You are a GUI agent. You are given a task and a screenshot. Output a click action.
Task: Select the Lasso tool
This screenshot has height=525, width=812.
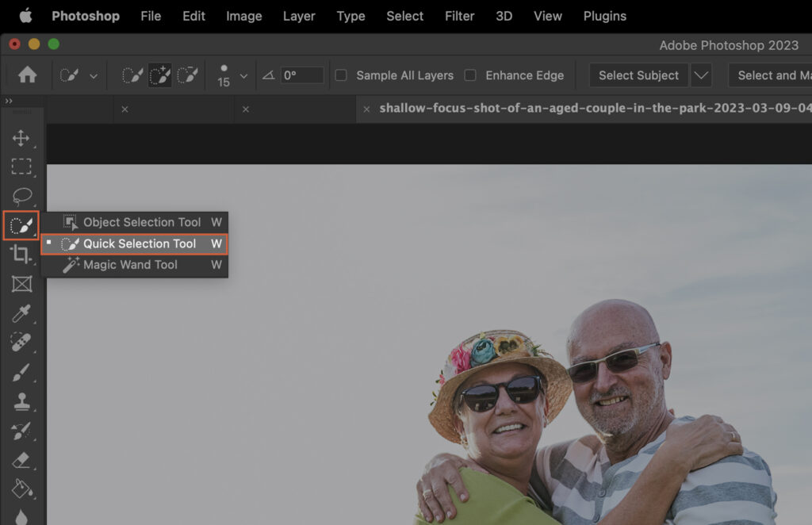(x=21, y=195)
